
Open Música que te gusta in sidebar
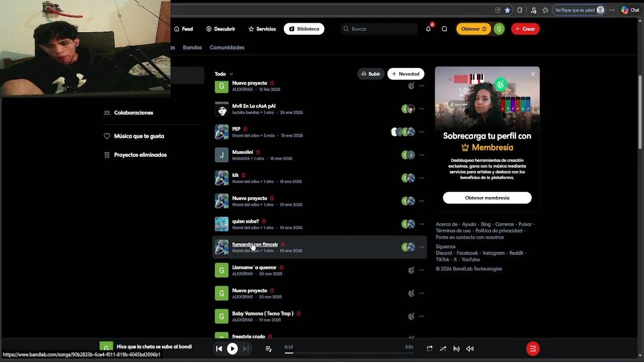coord(134,136)
